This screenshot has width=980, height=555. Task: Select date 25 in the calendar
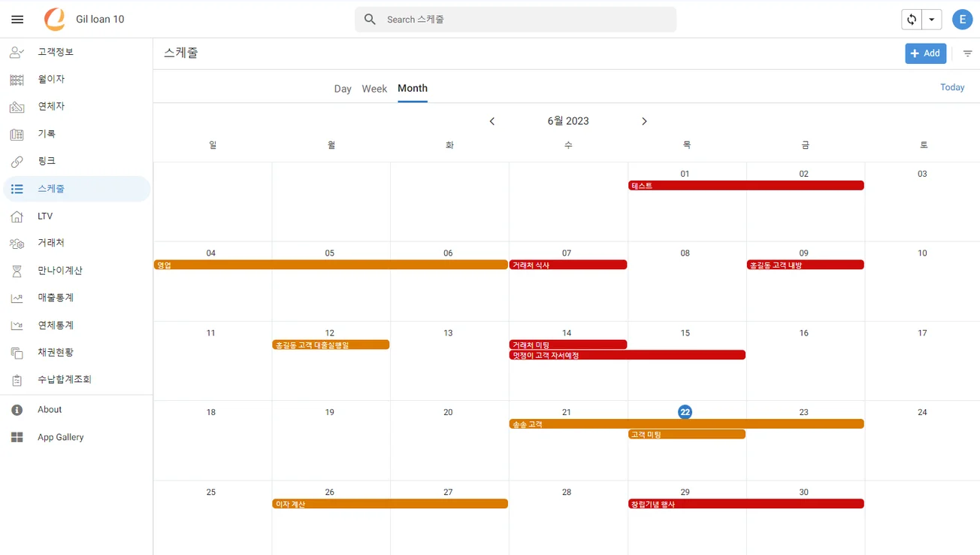[x=211, y=492]
